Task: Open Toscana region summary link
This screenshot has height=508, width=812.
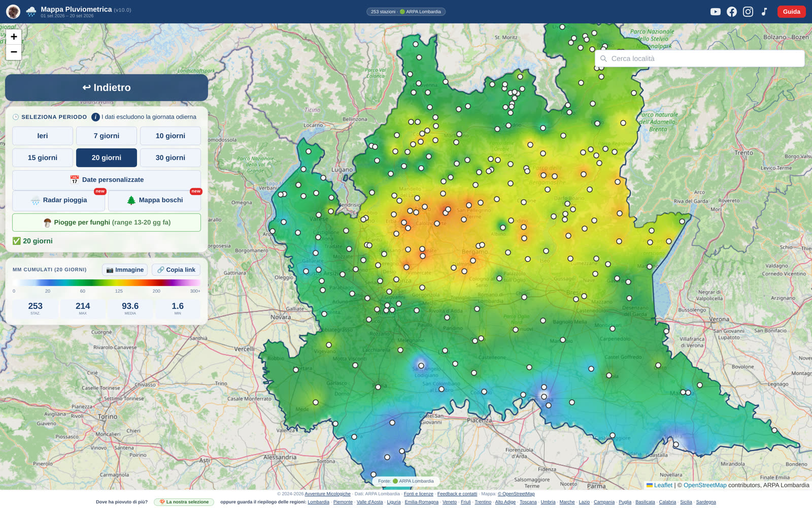Action: click(x=528, y=502)
